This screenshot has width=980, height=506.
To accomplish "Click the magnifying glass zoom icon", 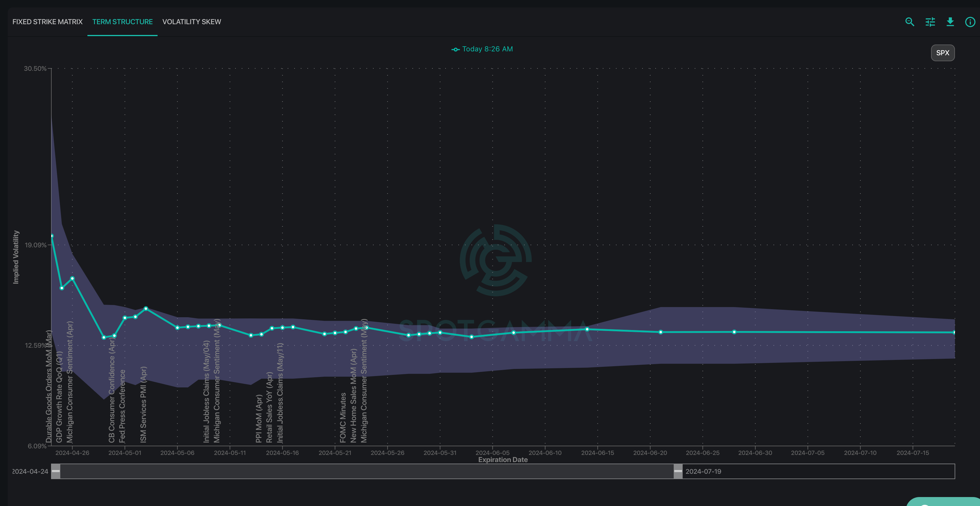I will click(x=910, y=22).
